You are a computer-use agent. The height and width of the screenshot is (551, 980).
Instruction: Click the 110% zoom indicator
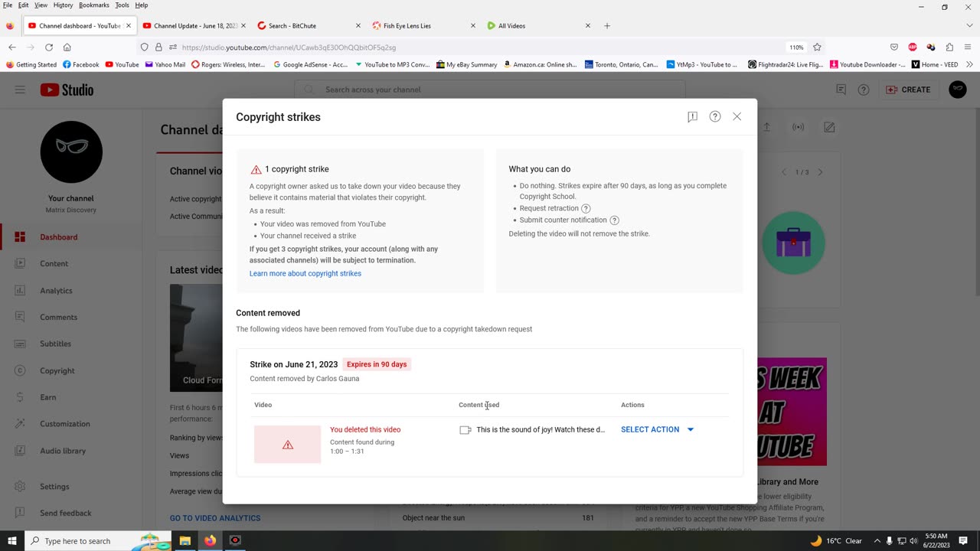point(796,47)
